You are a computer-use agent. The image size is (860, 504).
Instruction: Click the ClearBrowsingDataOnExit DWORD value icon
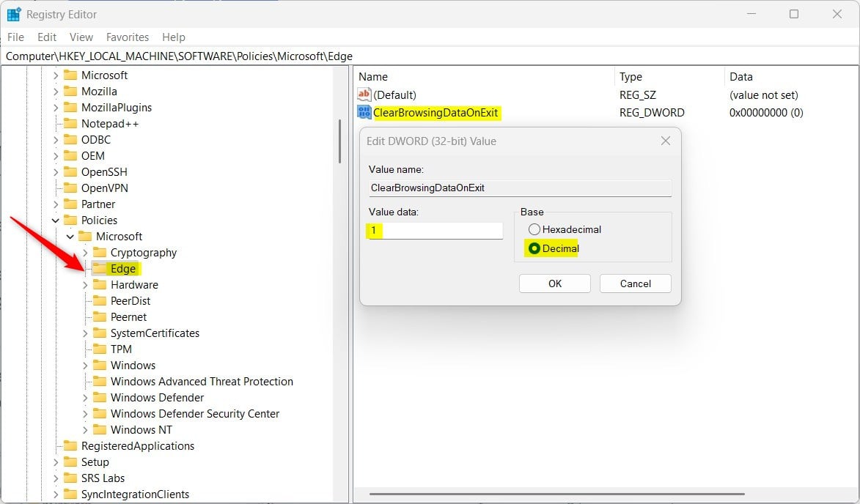point(364,113)
